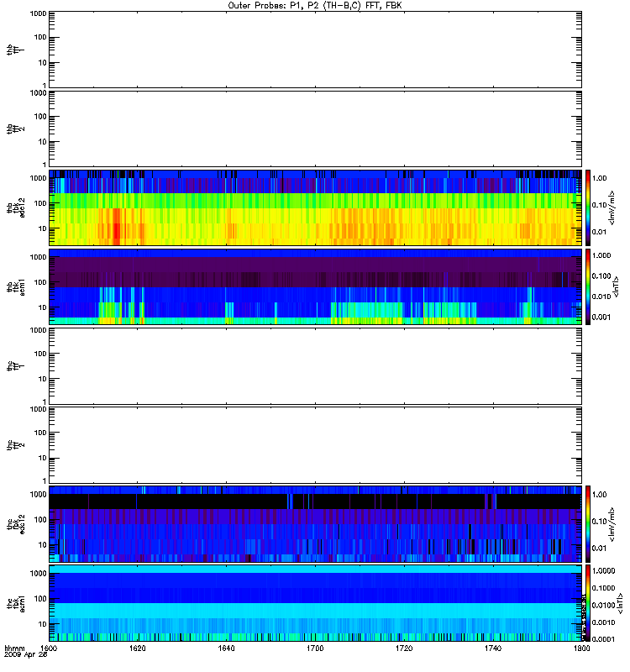Select the thb scm1 color bar

[588, 286]
